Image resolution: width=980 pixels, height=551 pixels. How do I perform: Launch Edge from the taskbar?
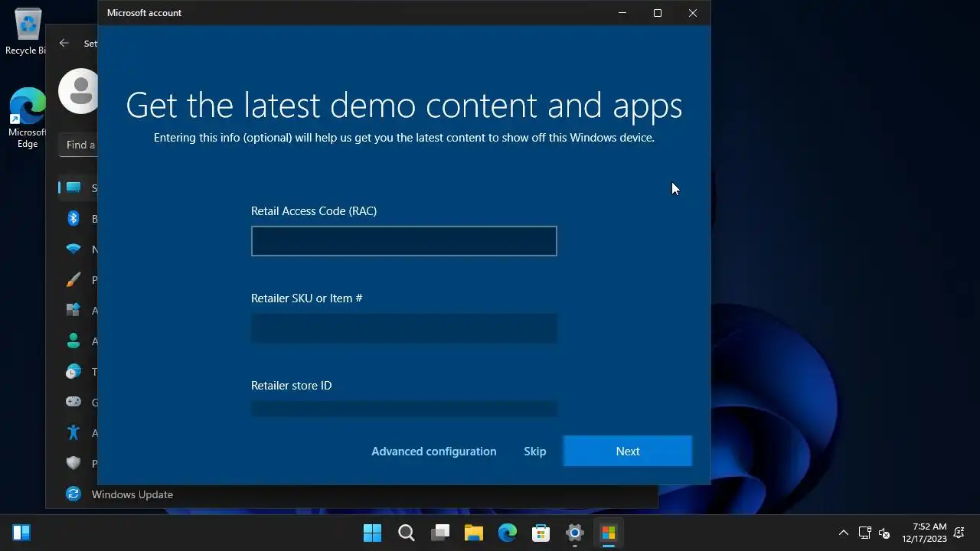tap(508, 533)
